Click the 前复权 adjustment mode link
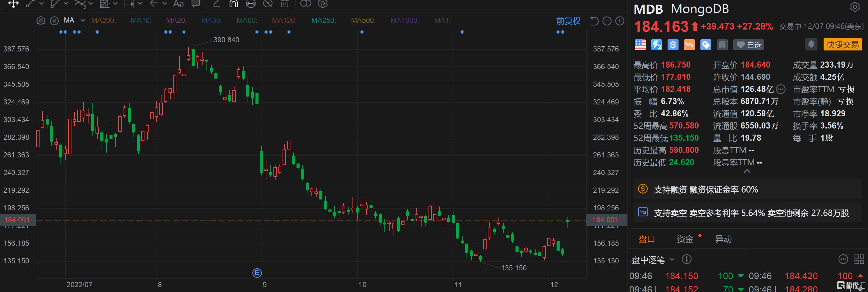 coord(568,21)
